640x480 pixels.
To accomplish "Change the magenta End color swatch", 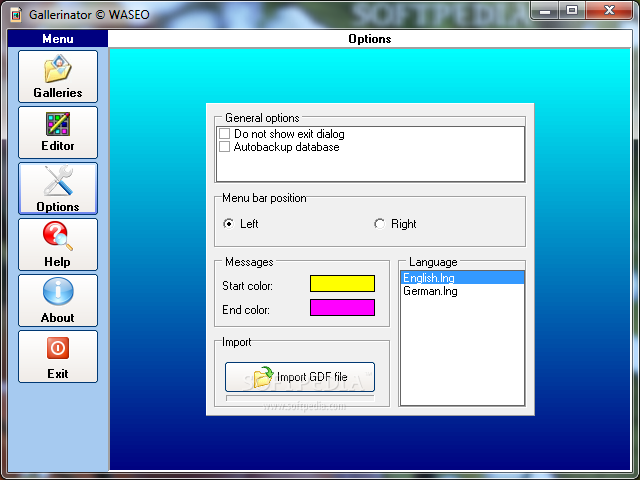I will point(342,307).
